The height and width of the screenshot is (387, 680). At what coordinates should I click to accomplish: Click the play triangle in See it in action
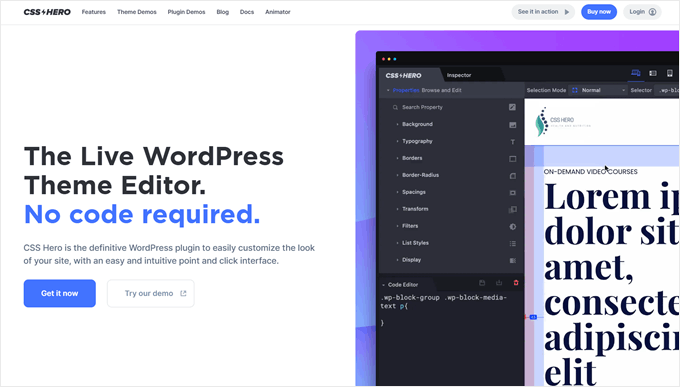click(567, 12)
